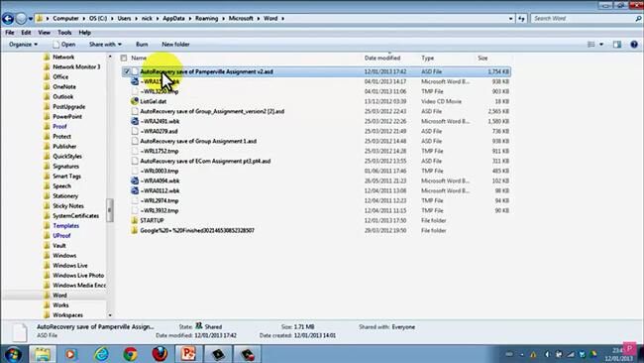Click the Burn button
The image size is (644, 363).
pyautogui.click(x=142, y=45)
